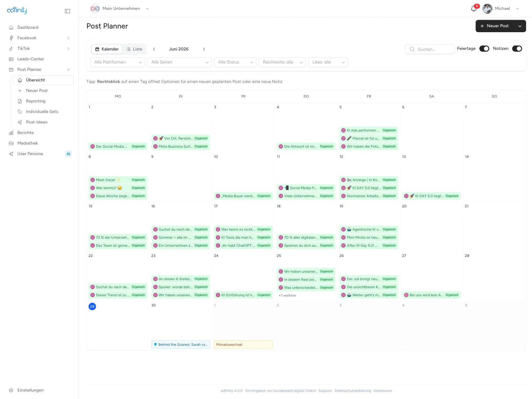Open post 'KI-Einführung ist k...'

click(243, 295)
